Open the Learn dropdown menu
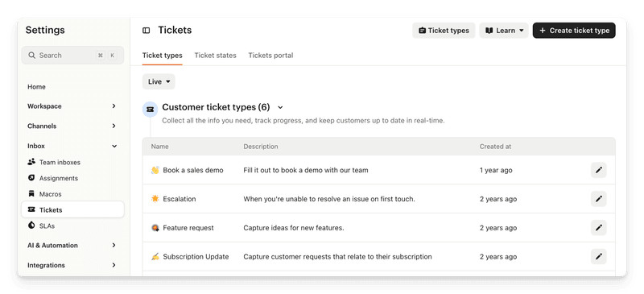644x294 pixels. click(x=504, y=31)
